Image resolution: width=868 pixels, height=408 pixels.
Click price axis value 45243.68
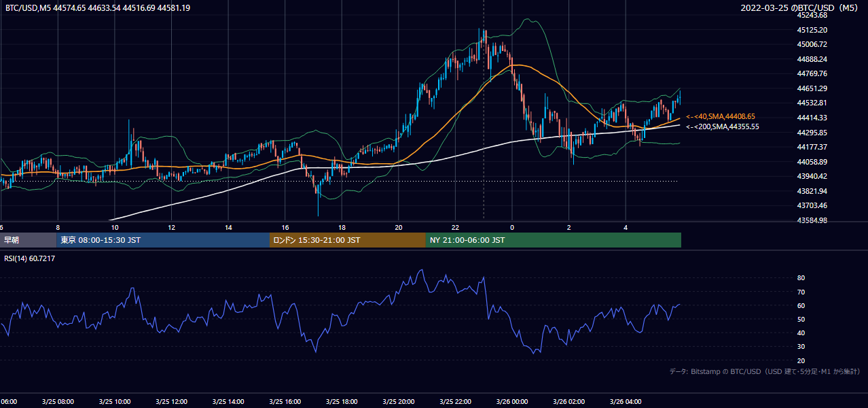click(x=812, y=15)
